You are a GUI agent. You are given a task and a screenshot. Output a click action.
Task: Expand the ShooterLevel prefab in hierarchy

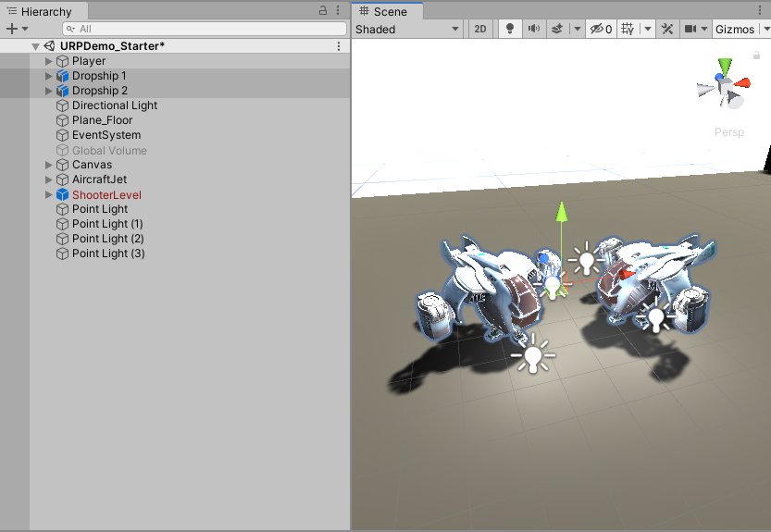click(50, 195)
